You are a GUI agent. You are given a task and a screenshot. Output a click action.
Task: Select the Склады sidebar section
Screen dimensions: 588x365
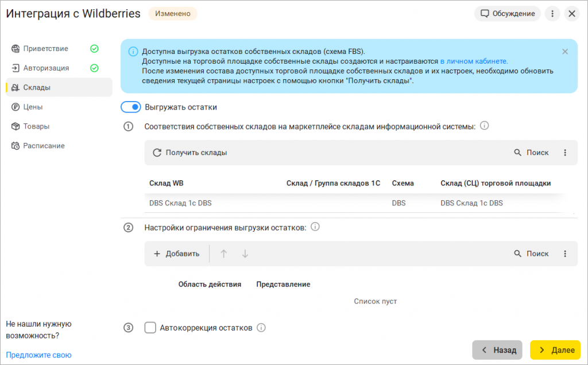click(59, 87)
